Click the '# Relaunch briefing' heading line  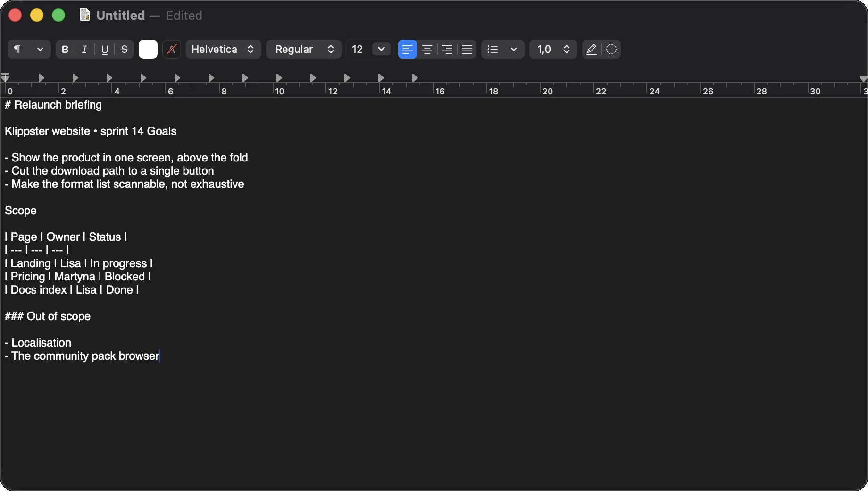click(53, 105)
